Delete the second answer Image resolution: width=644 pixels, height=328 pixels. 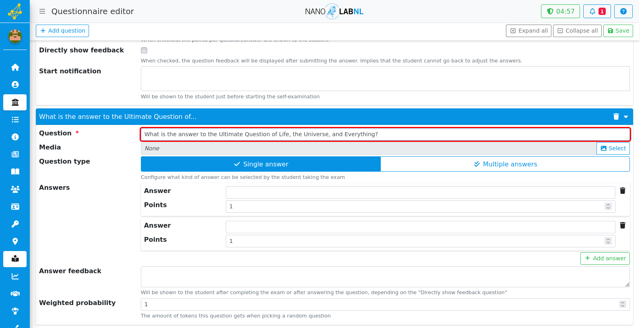tap(623, 225)
